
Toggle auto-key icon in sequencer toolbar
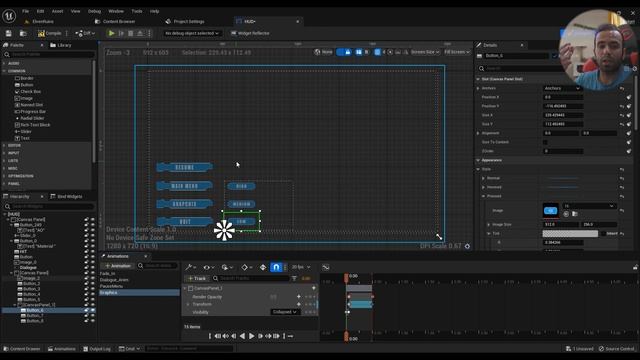point(263,267)
